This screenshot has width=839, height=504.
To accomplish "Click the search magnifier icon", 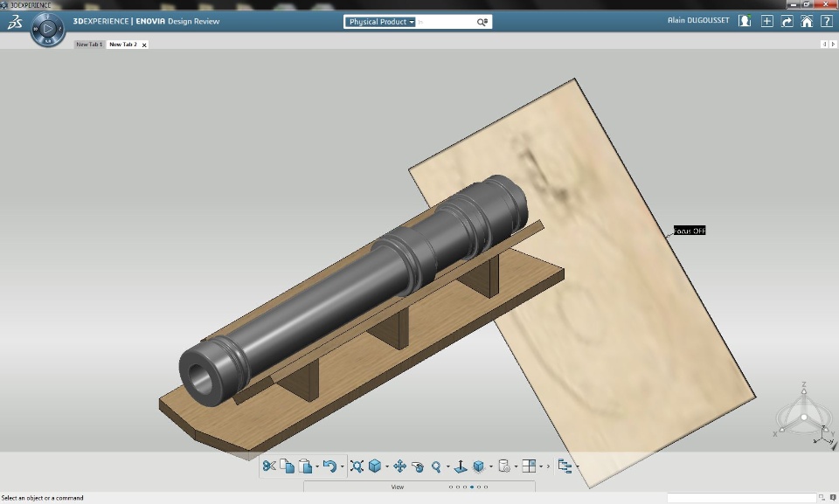I will point(482,22).
